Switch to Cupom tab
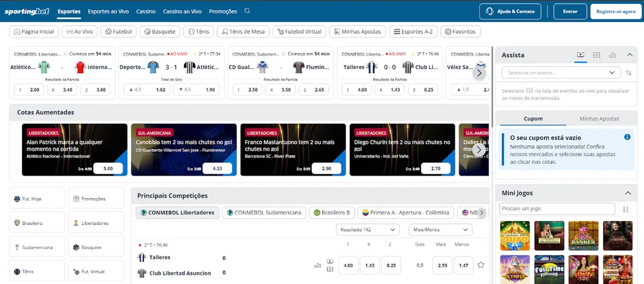The width and height of the screenshot is (644, 284). pos(533,119)
